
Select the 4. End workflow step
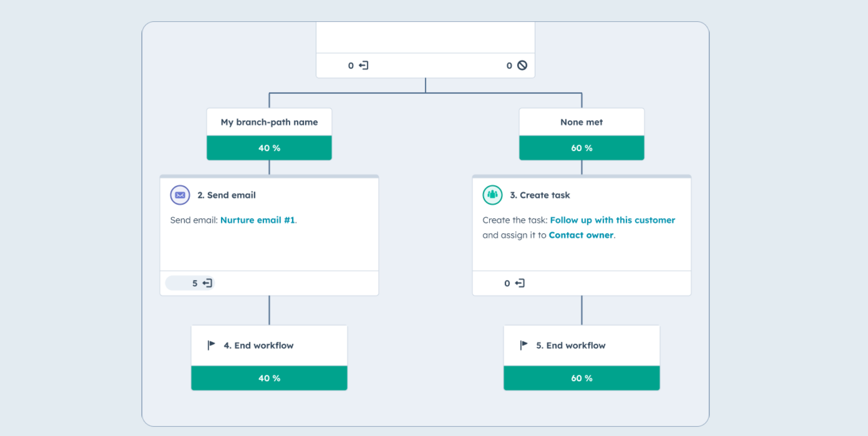click(x=258, y=345)
